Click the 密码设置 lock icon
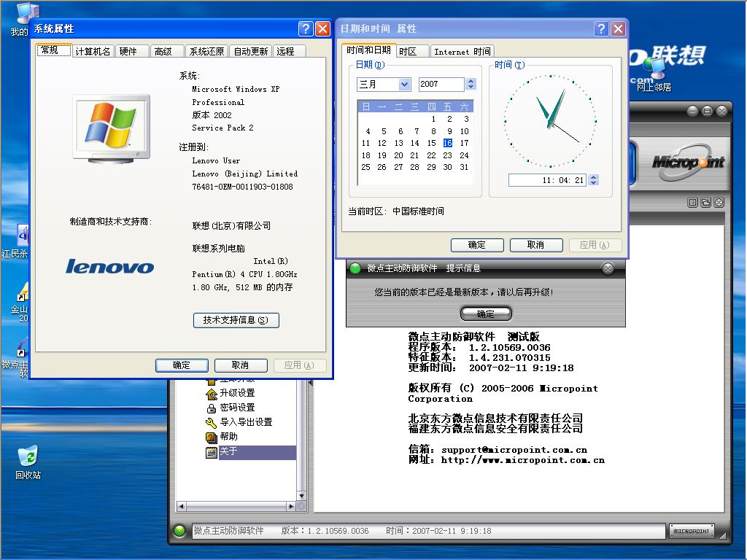The image size is (747, 560). pos(212,408)
